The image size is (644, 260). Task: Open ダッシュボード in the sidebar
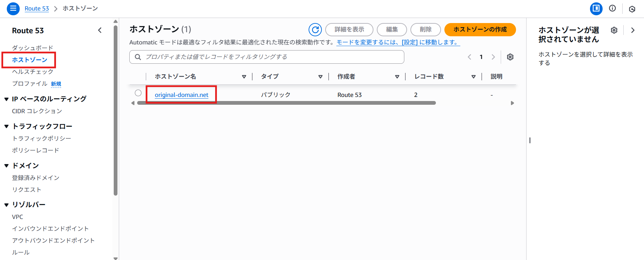click(33, 48)
